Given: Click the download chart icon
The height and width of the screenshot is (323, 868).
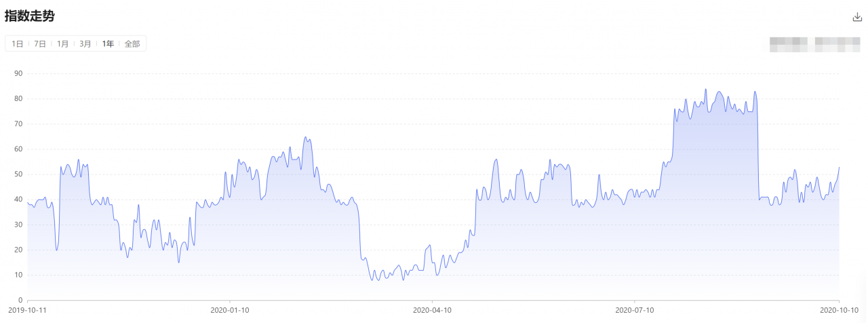Looking at the screenshot, I should click(857, 18).
